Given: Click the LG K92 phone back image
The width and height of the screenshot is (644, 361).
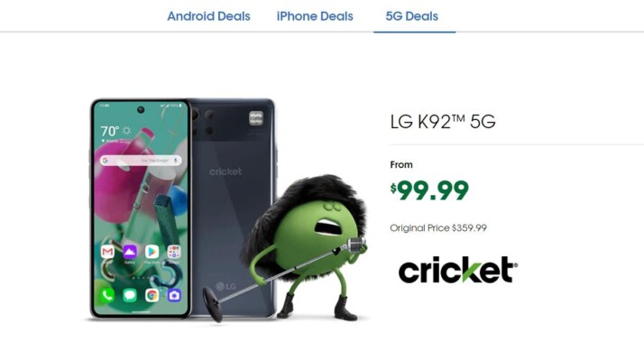Looking at the screenshot, I should point(233,208).
